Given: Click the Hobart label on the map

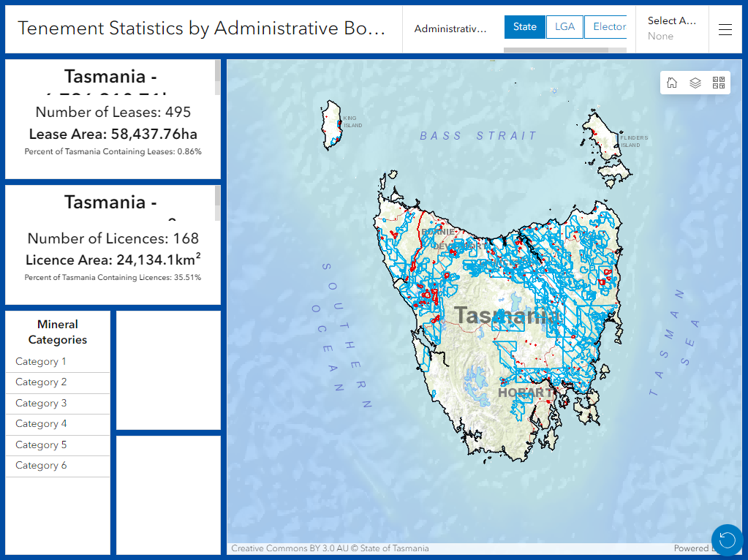Looking at the screenshot, I should coord(525,393).
